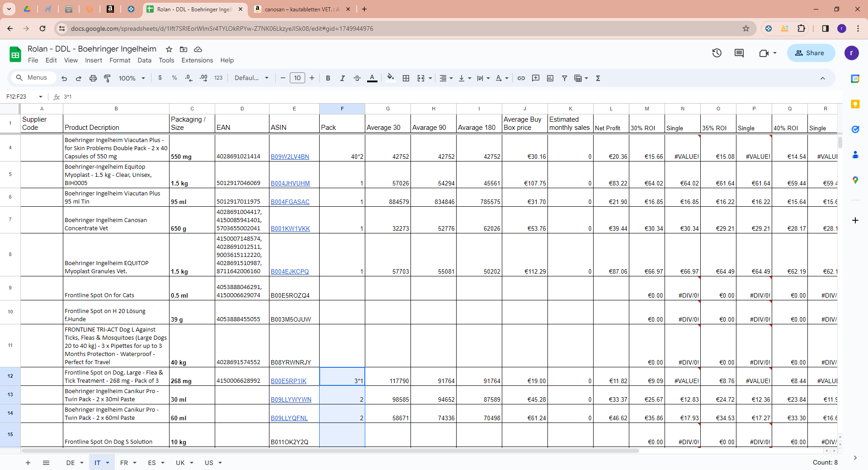
Task: Open text wrapping dropdown
Action: 483,78
